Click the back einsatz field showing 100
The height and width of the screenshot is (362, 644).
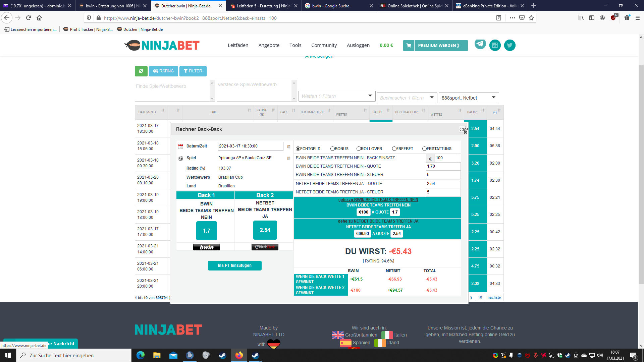point(446,158)
